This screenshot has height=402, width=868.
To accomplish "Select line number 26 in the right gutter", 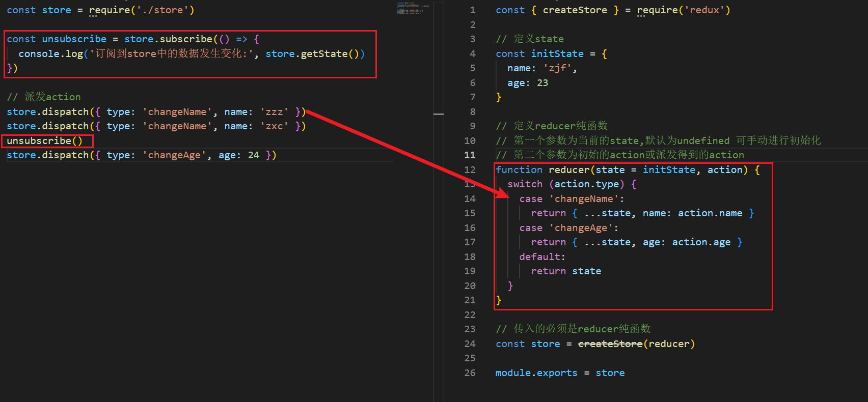I will [470, 373].
